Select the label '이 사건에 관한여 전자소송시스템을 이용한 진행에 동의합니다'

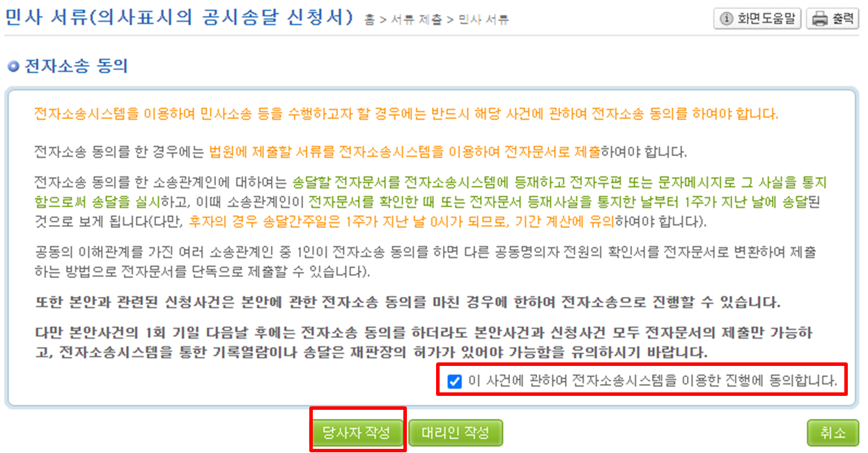click(653, 381)
